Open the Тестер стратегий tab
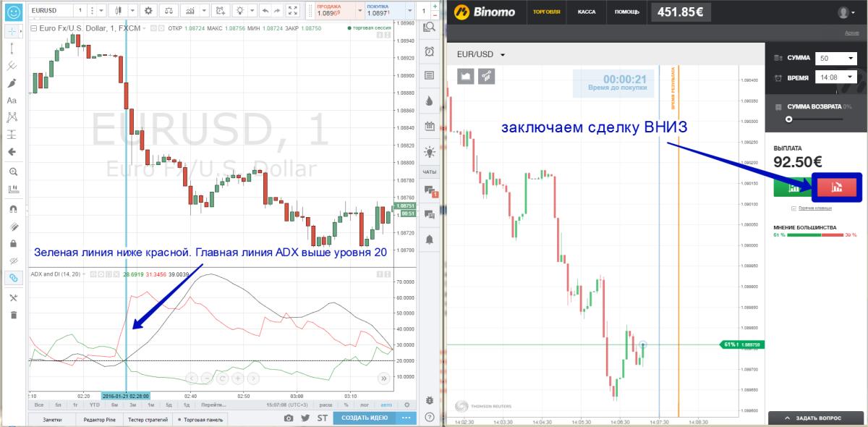868x427 pixels. pyautogui.click(x=148, y=419)
